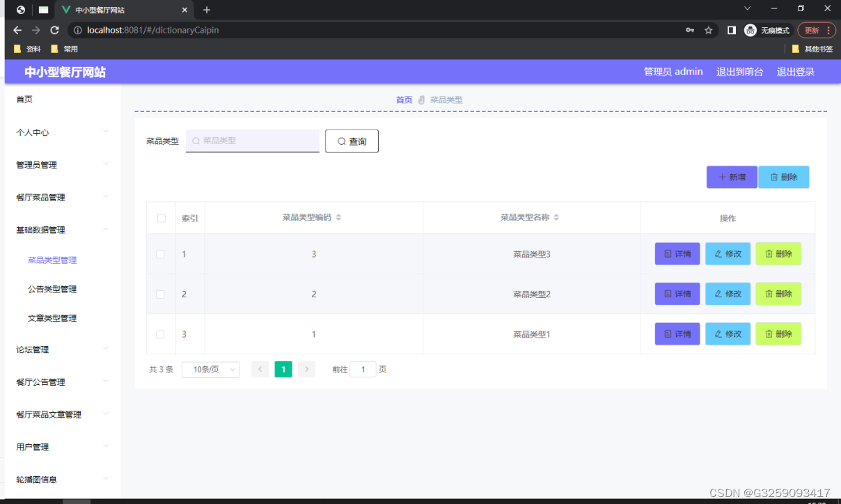Viewport: 841px width, 504px height.
Task: Expand 餐厅菜品管理 sidebar menu
Action: coord(63,198)
